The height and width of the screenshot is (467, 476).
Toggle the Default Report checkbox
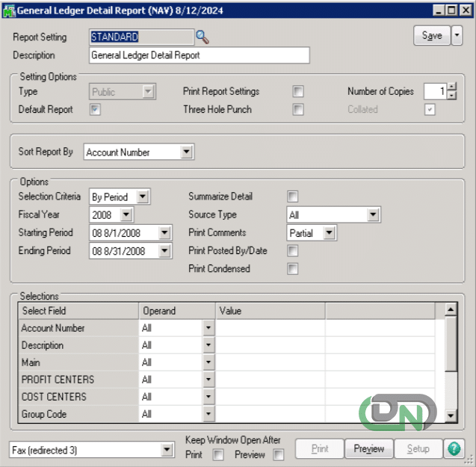(95, 109)
